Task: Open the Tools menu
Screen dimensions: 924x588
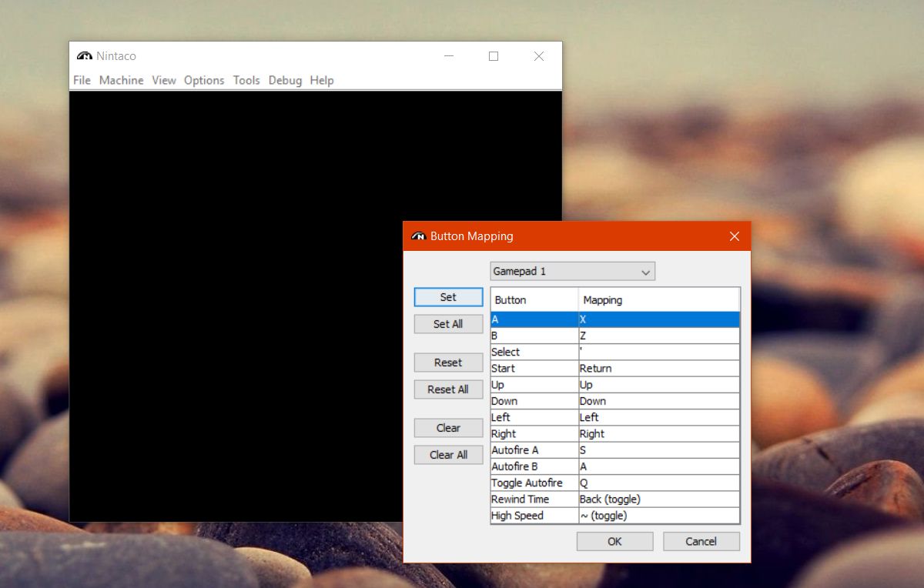Action: pos(246,80)
